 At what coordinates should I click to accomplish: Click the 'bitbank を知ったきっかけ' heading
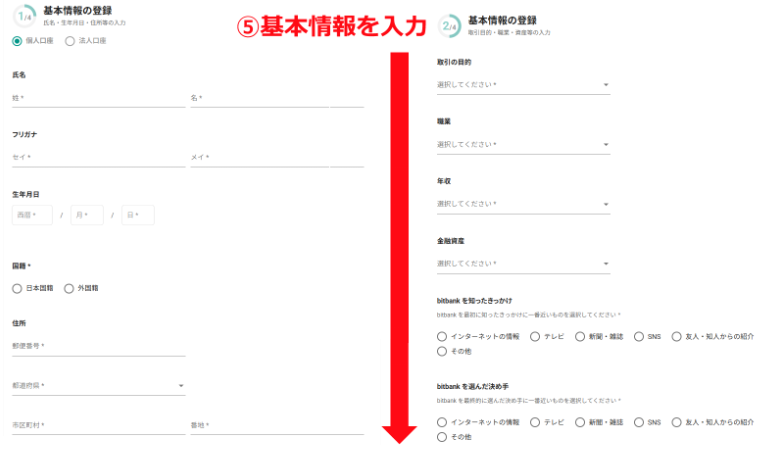474,301
